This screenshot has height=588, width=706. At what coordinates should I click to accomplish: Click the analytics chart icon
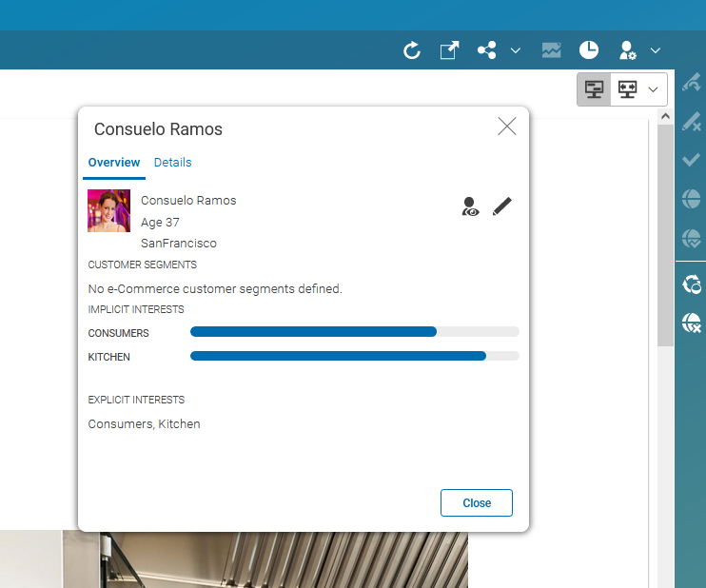[x=552, y=50]
